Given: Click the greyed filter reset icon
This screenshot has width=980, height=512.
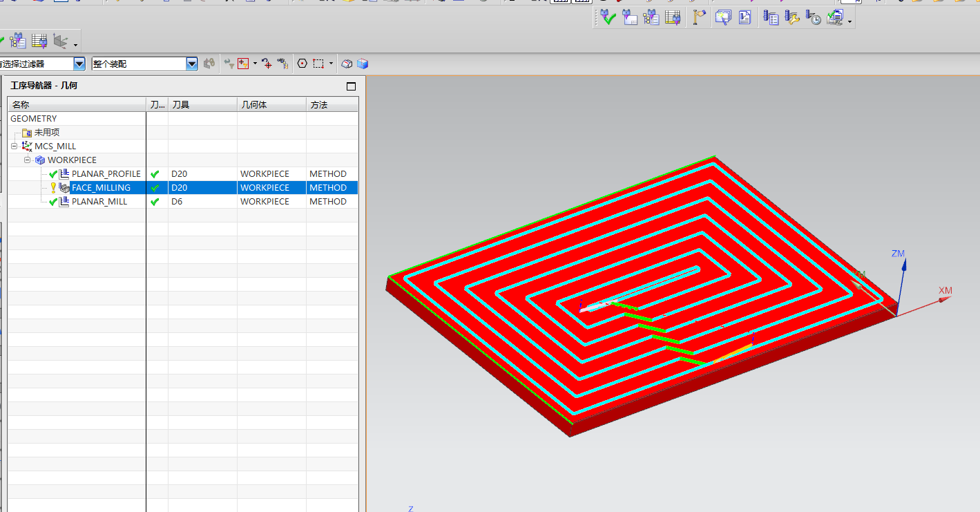Looking at the screenshot, I should coord(229,64).
